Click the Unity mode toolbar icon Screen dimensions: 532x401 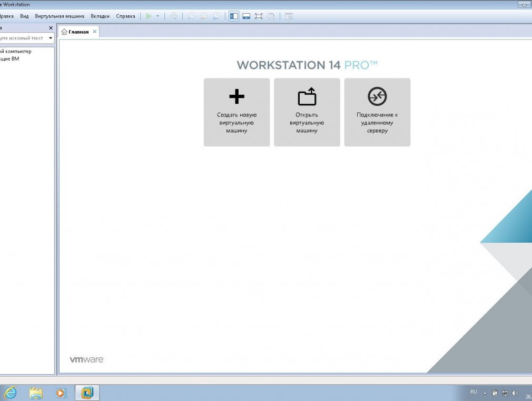pyautogui.click(x=271, y=16)
